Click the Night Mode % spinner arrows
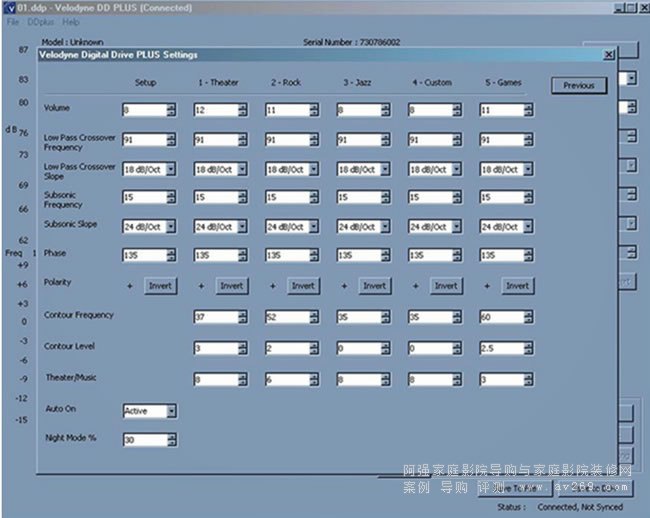650x518 pixels. tap(172, 440)
